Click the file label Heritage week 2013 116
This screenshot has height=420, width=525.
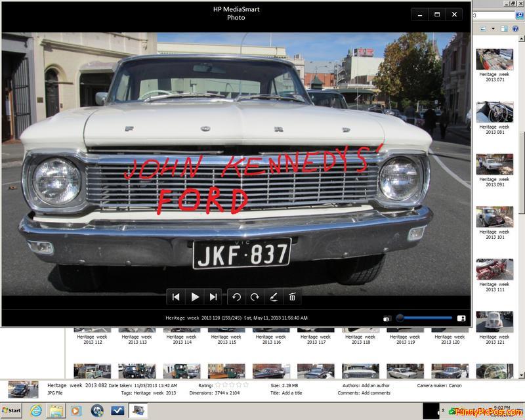(x=271, y=339)
